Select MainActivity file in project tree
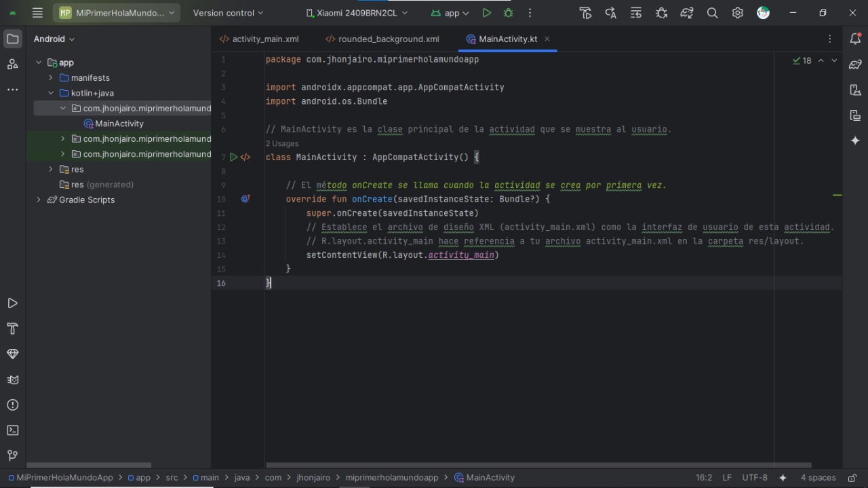 click(113, 124)
